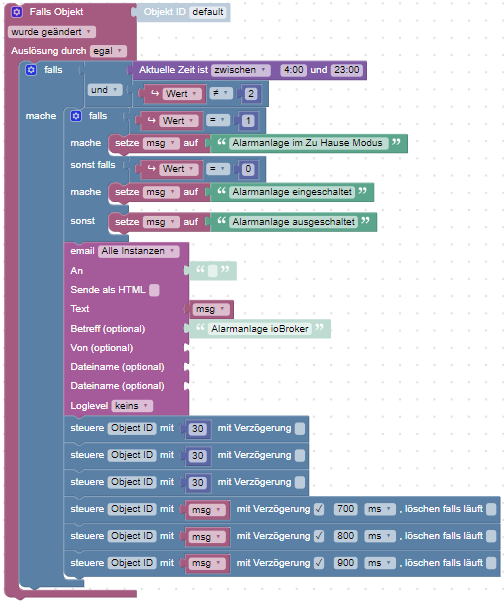Open the Alle Instanzen email dropdown
The height and width of the screenshot is (603, 504).
(138, 251)
